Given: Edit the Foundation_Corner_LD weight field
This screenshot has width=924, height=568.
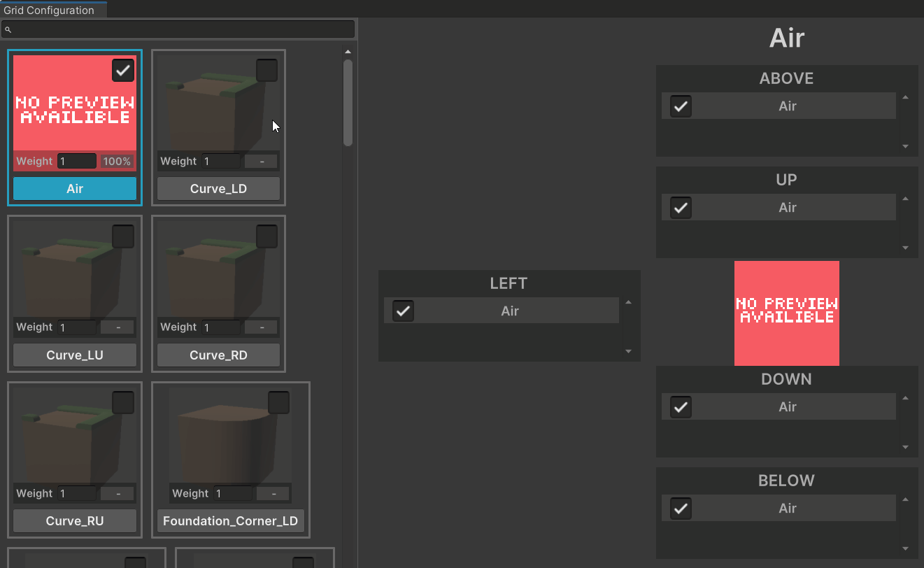Looking at the screenshot, I should pyautogui.click(x=233, y=493).
